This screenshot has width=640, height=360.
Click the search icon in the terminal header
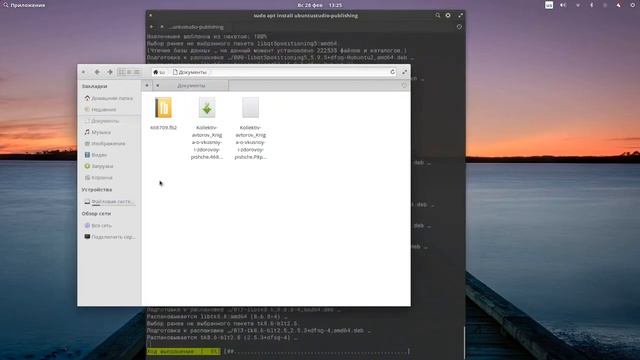click(x=438, y=16)
